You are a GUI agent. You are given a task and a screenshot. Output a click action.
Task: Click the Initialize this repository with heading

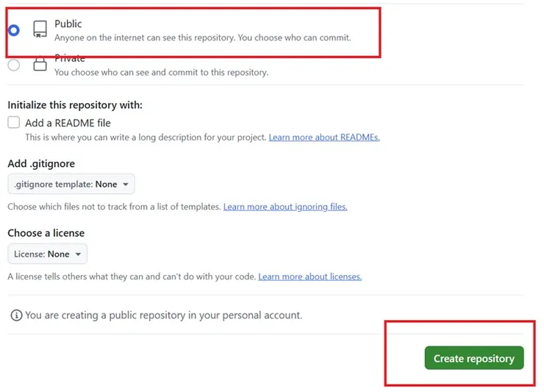75,105
